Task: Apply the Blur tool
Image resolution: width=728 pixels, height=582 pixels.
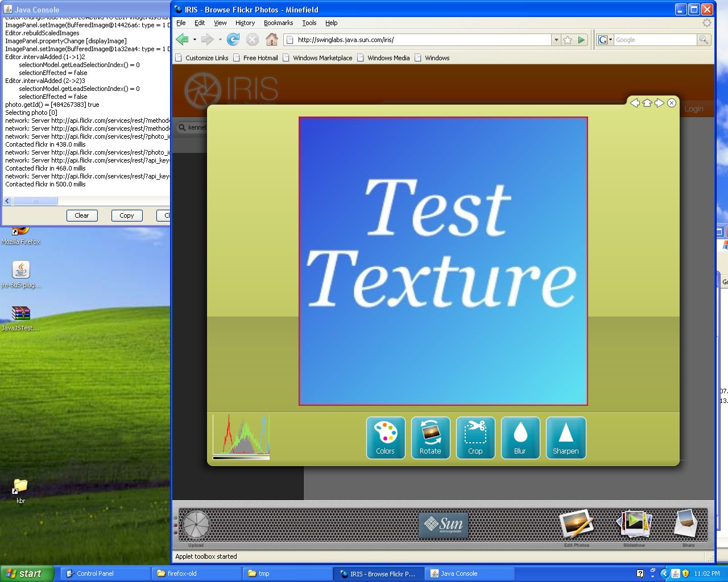Action: pyautogui.click(x=520, y=437)
